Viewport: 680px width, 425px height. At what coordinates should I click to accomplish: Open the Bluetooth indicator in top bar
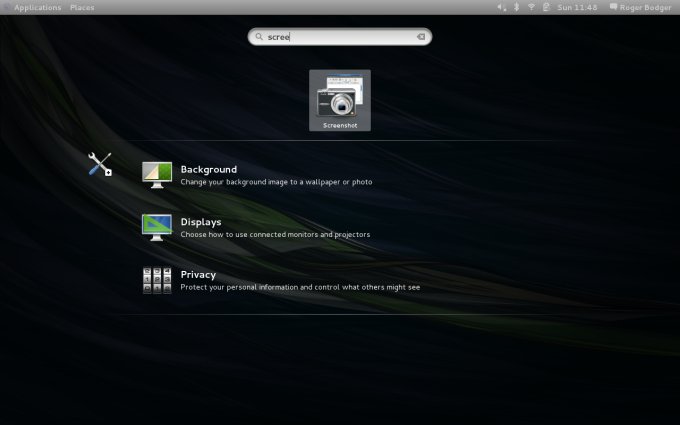[517, 7]
